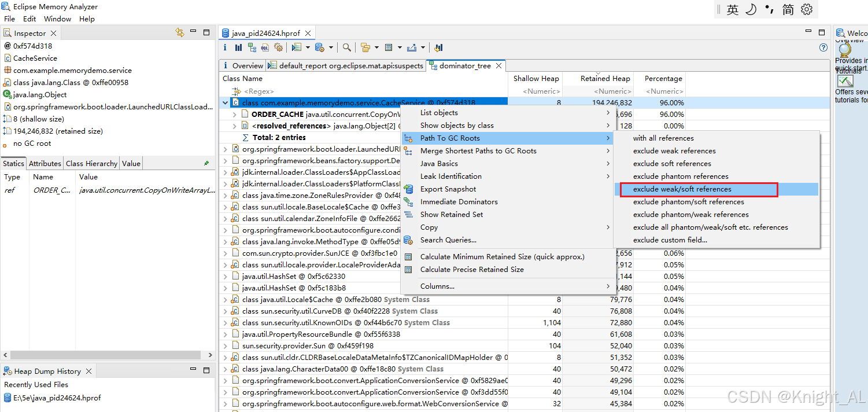Click the Retained Heap numeric filter field

tap(598, 91)
